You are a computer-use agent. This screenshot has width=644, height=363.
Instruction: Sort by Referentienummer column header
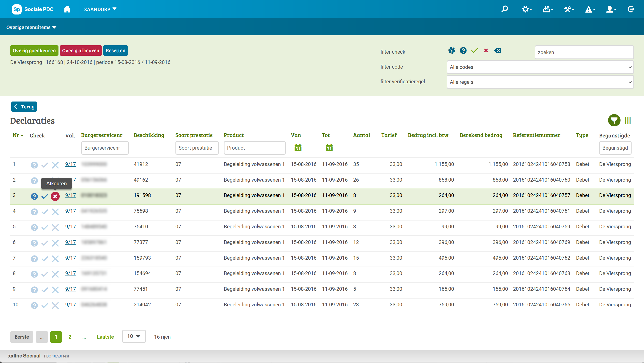coord(536,135)
